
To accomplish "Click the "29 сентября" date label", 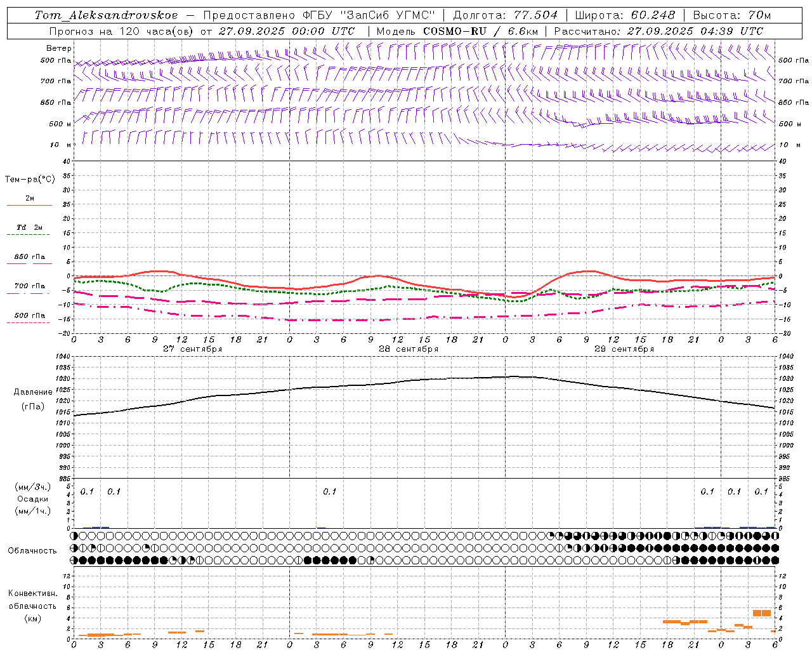I will [x=624, y=349].
